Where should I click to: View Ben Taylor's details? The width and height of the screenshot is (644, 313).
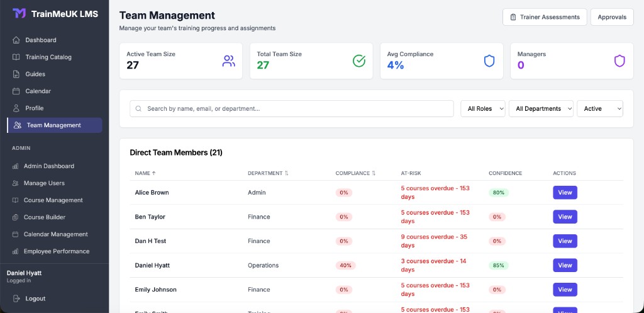[x=565, y=217]
